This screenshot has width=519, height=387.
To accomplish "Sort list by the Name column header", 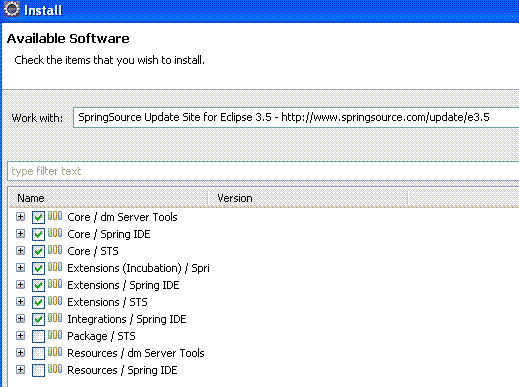I will (x=108, y=198).
